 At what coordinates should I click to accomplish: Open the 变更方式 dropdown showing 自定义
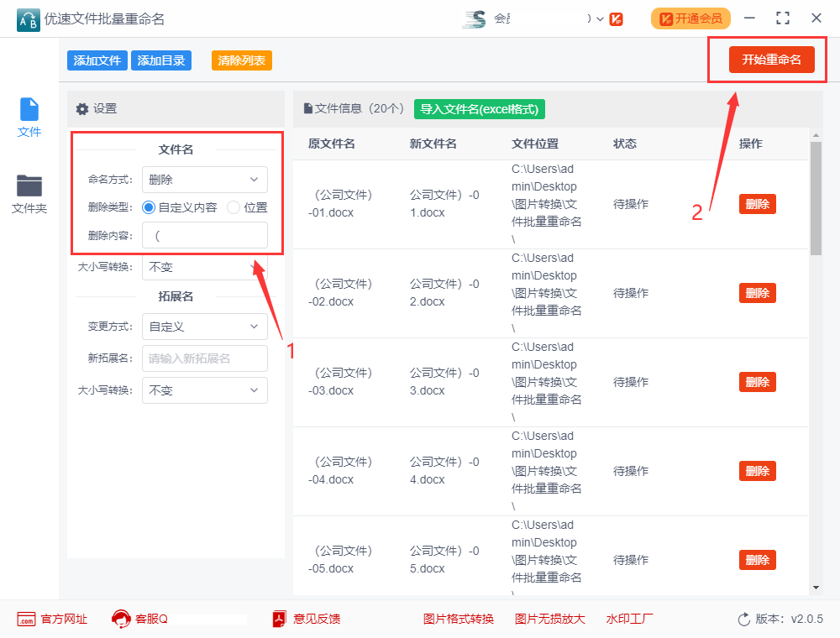(205, 327)
